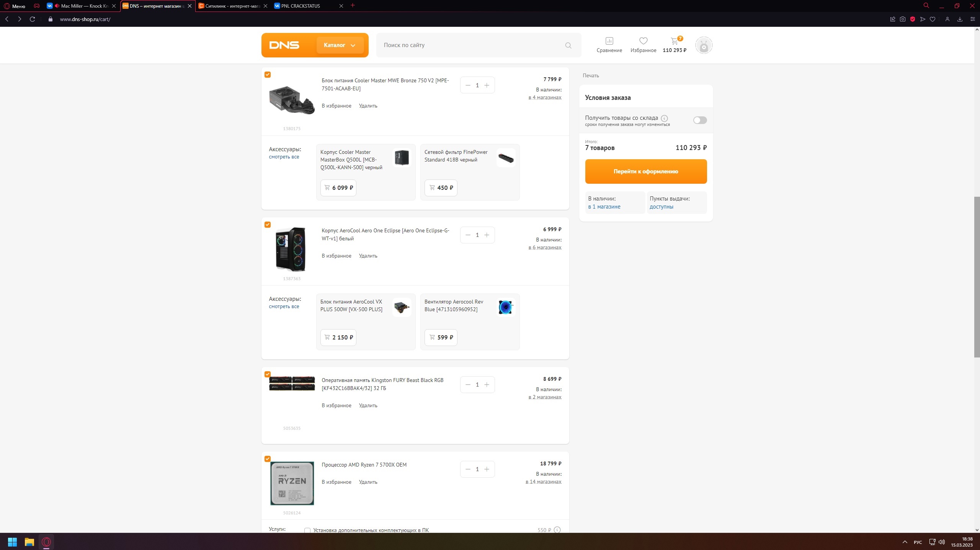Screen dimensions: 980x550
Task: Check the Установка дополнительных комплектующих checkbox
Action: tap(307, 530)
